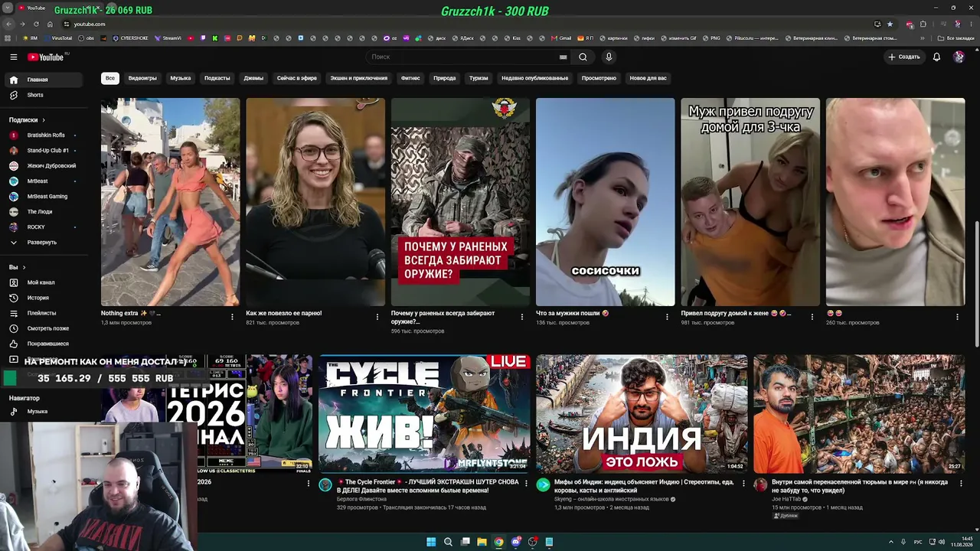Open Stand-Up Club #1 subscription
Screen dimensions: 980x551
click(45, 151)
